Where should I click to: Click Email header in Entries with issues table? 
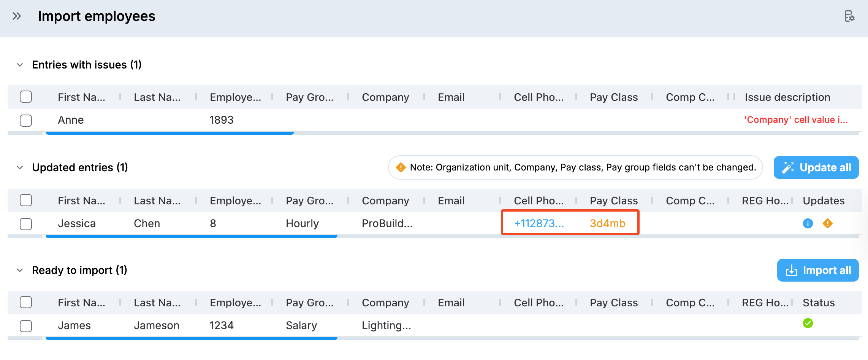[451, 97]
